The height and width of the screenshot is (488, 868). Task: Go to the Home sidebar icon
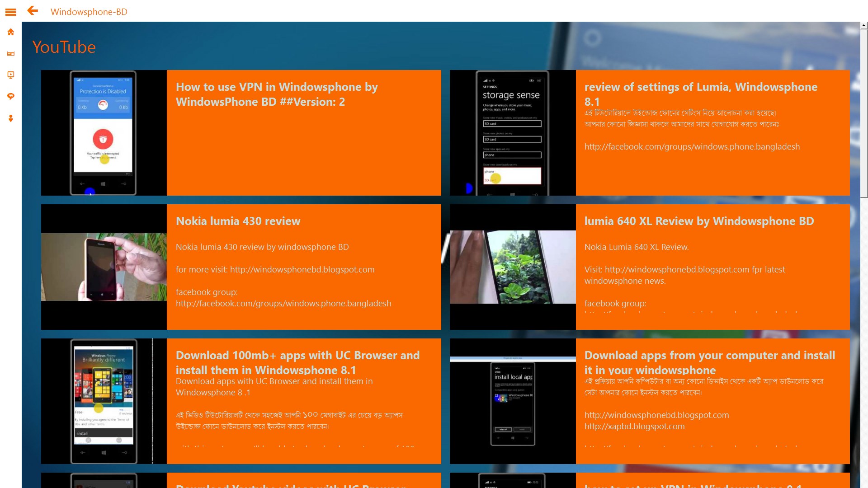11,32
